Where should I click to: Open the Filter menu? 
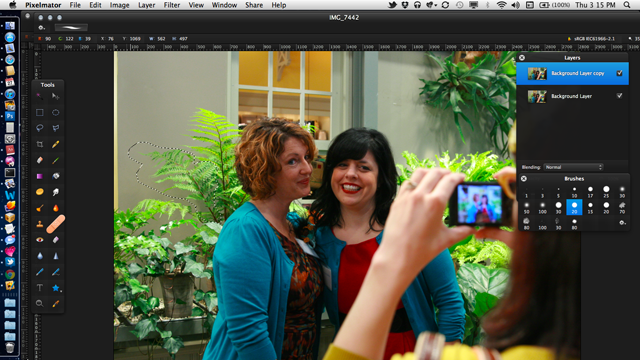coord(172,5)
